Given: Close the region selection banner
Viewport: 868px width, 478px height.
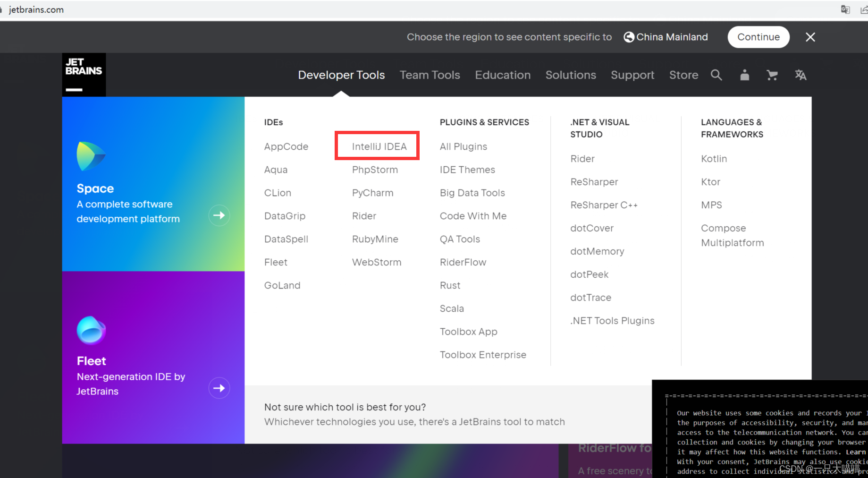Looking at the screenshot, I should pyautogui.click(x=810, y=37).
